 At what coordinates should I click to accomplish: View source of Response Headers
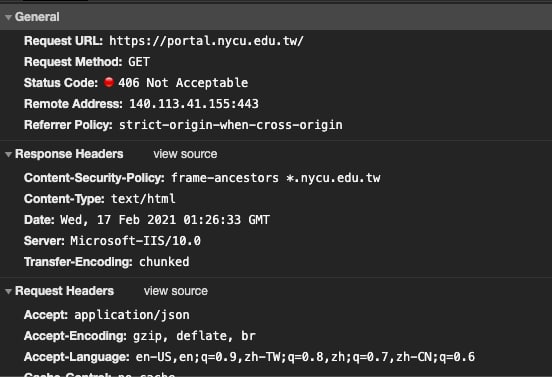[x=185, y=154]
